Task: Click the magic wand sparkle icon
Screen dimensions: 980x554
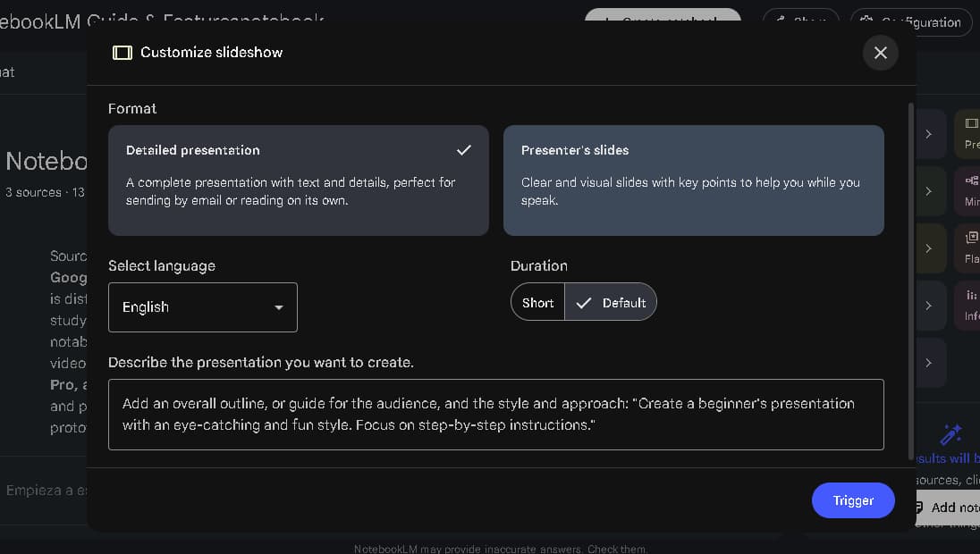Action: coord(950,435)
